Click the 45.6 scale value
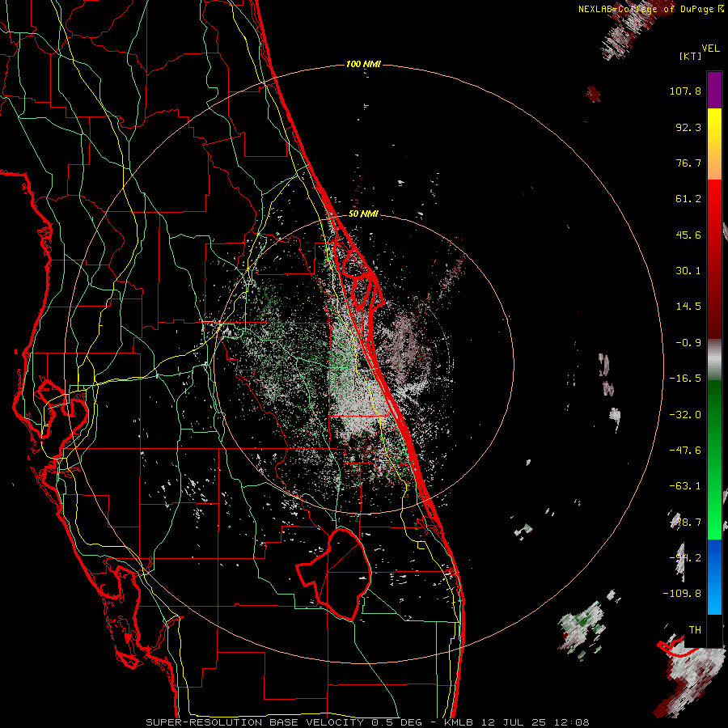The height and width of the screenshot is (728, 728). click(688, 235)
